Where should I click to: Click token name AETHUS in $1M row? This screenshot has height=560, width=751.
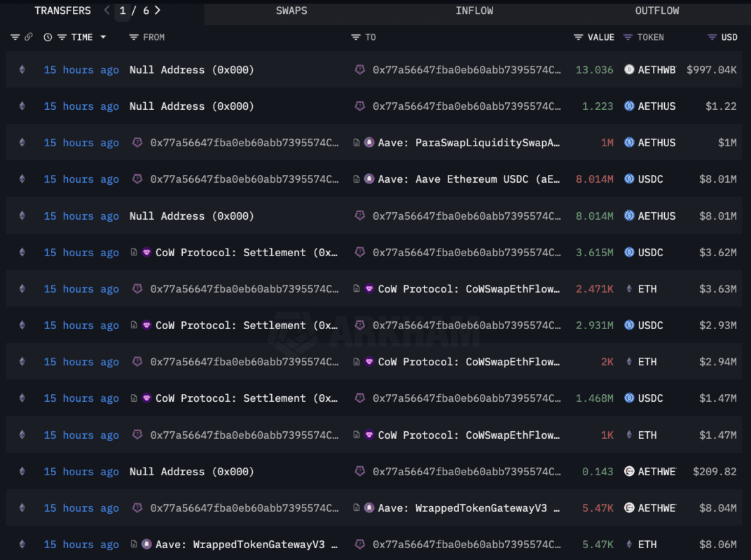pos(656,143)
